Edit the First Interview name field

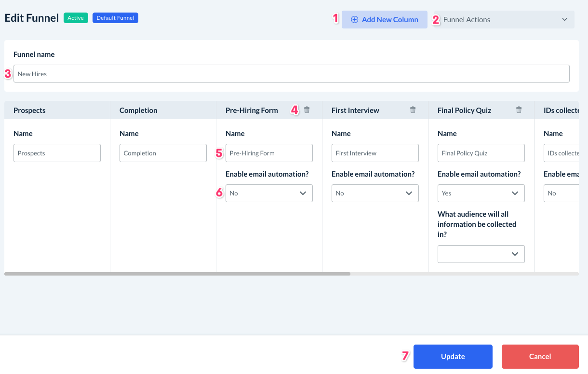coord(375,153)
